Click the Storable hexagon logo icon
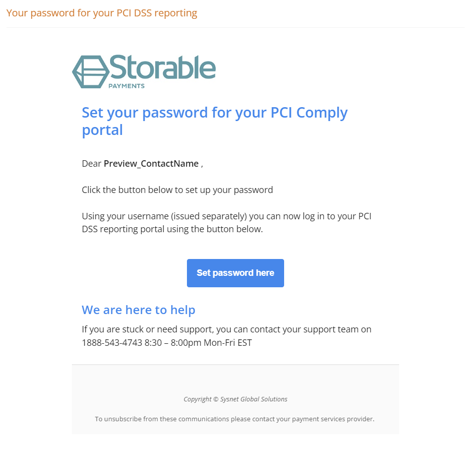Image resolution: width=476 pixels, height=451 pixels. click(90, 72)
